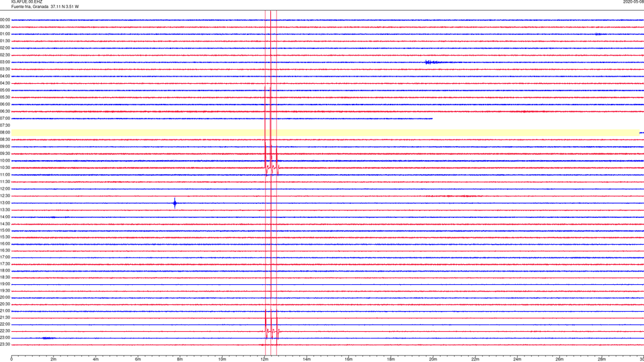644x362 pixels.
Task: Select the 00:30 trace time label
Action: pyautogui.click(x=5, y=27)
